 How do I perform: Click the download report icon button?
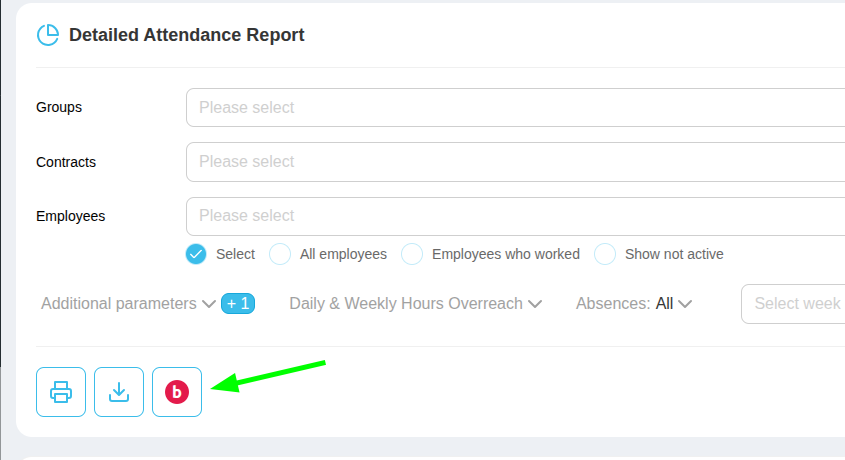tap(119, 392)
